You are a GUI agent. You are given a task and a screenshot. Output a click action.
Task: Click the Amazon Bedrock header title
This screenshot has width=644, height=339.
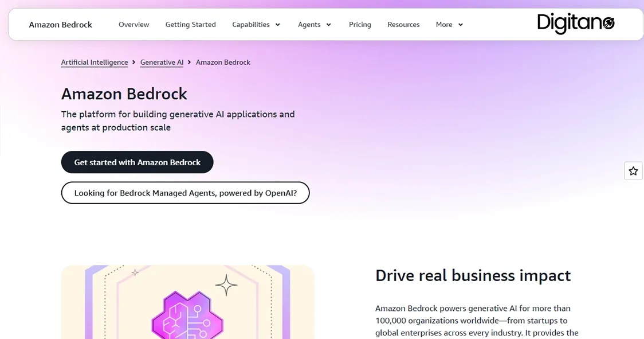(60, 25)
